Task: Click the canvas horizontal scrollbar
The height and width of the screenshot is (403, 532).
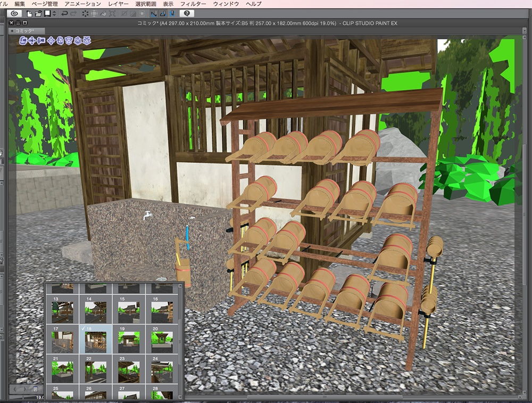Action: click(325, 397)
